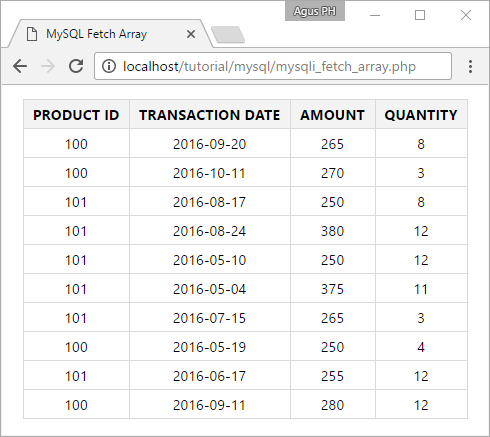The image size is (490, 437).
Task: Select date cell 2016-08-24
Action: coord(210,231)
